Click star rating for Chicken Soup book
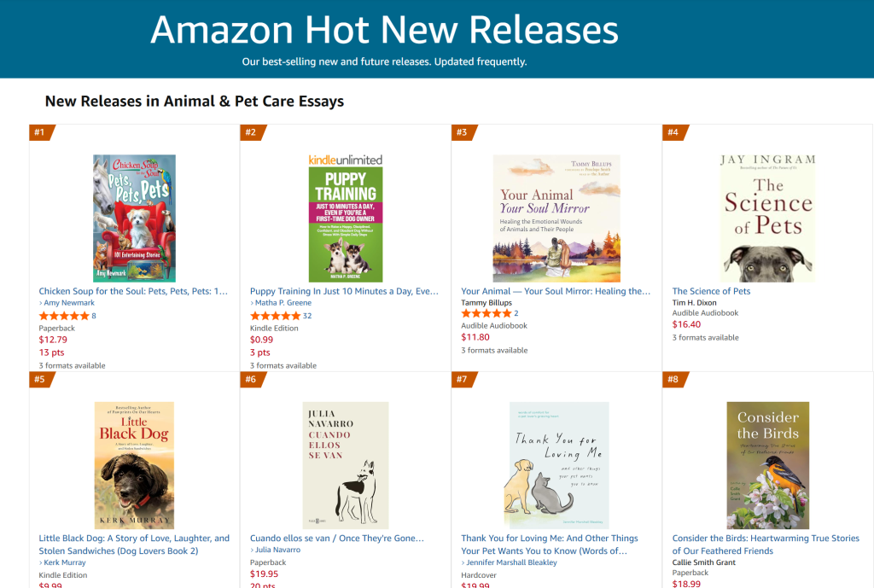This screenshot has width=874, height=588. 64,316
